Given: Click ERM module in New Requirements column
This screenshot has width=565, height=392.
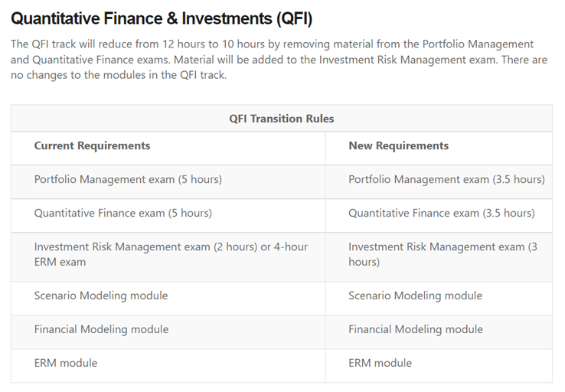Looking at the screenshot, I should (380, 363).
